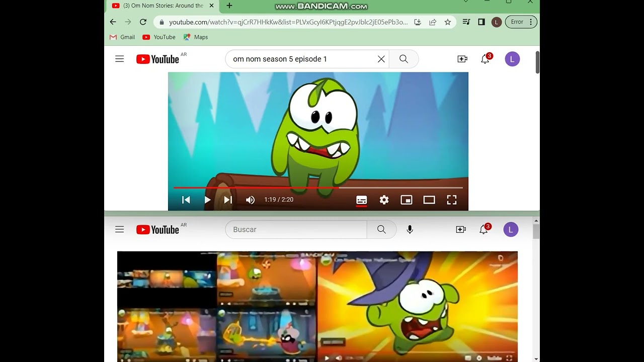Click the lower vertical scrollbar thumb
This screenshot has height=362, width=644.
[536, 232]
